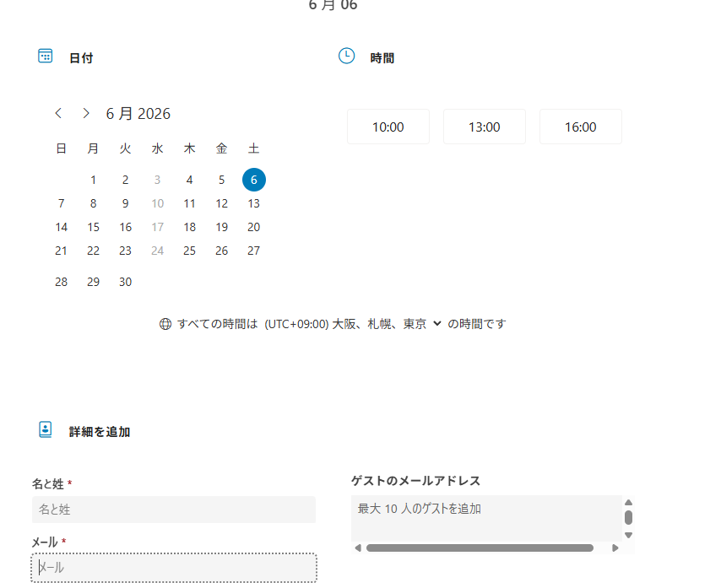This screenshot has width=721, height=588.
Task: Click the greyed-out date 24
Action: pos(157,251)
